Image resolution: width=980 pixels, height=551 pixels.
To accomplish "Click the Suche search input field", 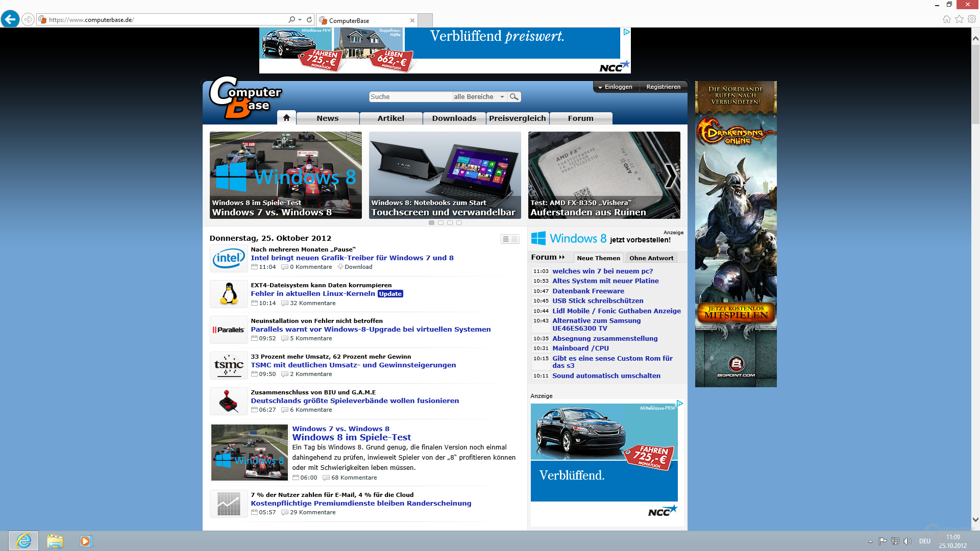I will coord(410,97).
